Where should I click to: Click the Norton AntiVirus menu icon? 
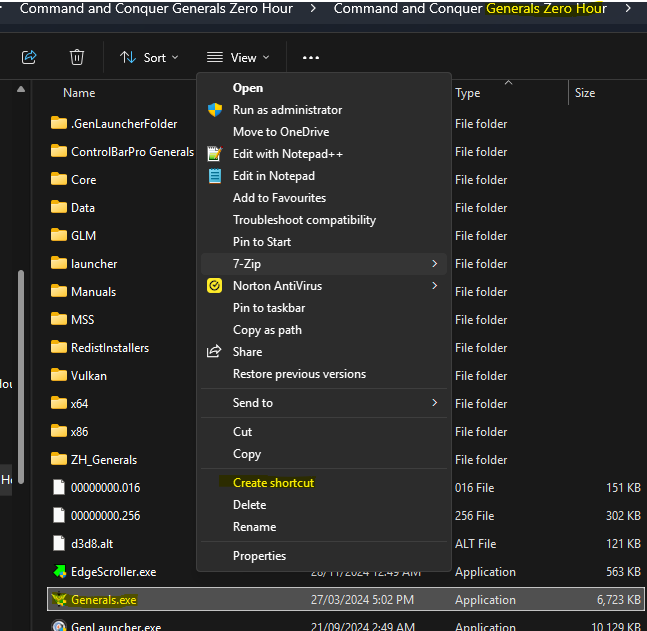pyautogui.click(x=214, y=286)
